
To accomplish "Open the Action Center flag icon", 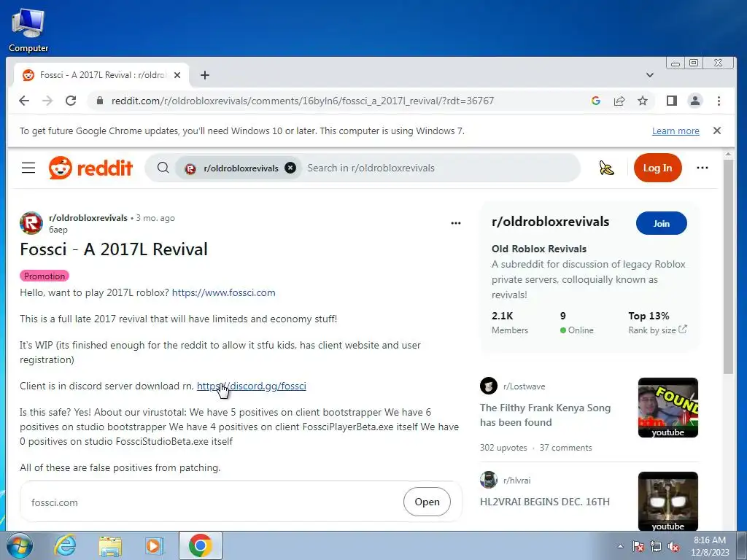I will click(638, 546).
